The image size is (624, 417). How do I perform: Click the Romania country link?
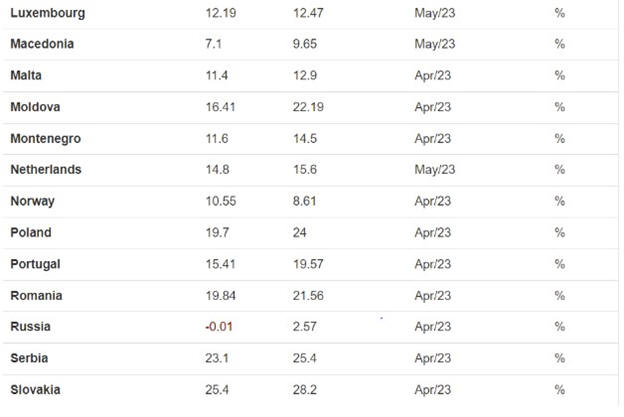pyautogui.click(x=36, y=295)
